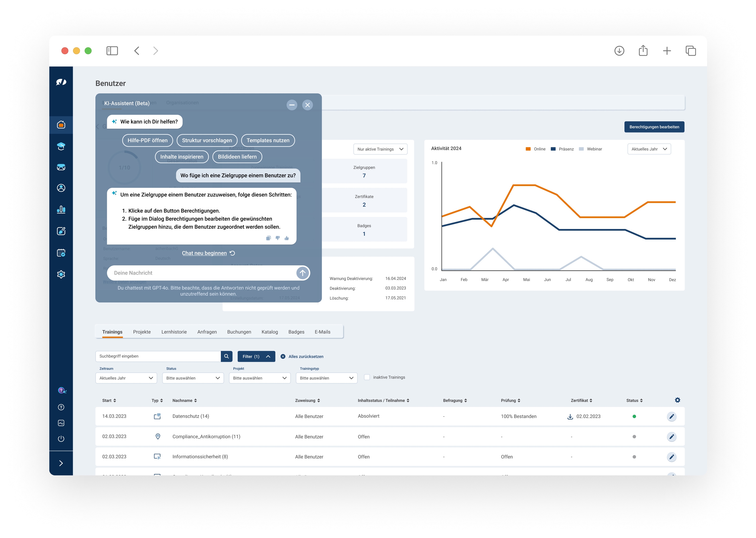Open the Trainingstyp dropdown
The image size is (756, 538).
coord(326,378)
